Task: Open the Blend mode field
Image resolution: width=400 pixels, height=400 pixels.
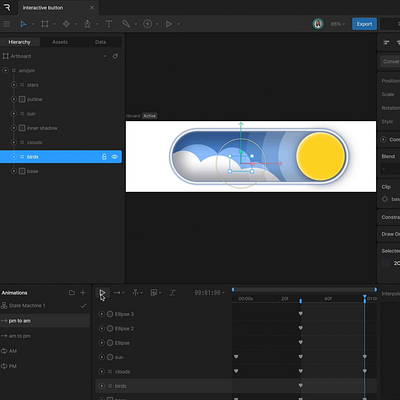Action: tap(390, 169)
